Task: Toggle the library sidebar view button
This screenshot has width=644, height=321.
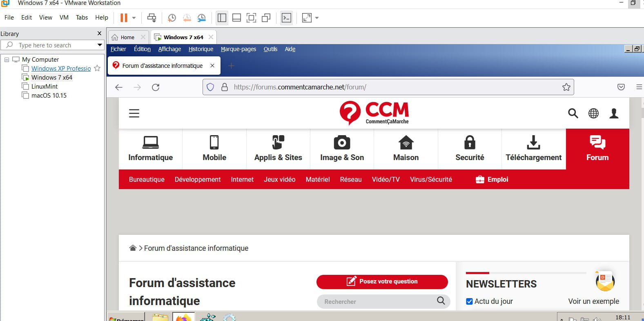Action: coord(222,18)
